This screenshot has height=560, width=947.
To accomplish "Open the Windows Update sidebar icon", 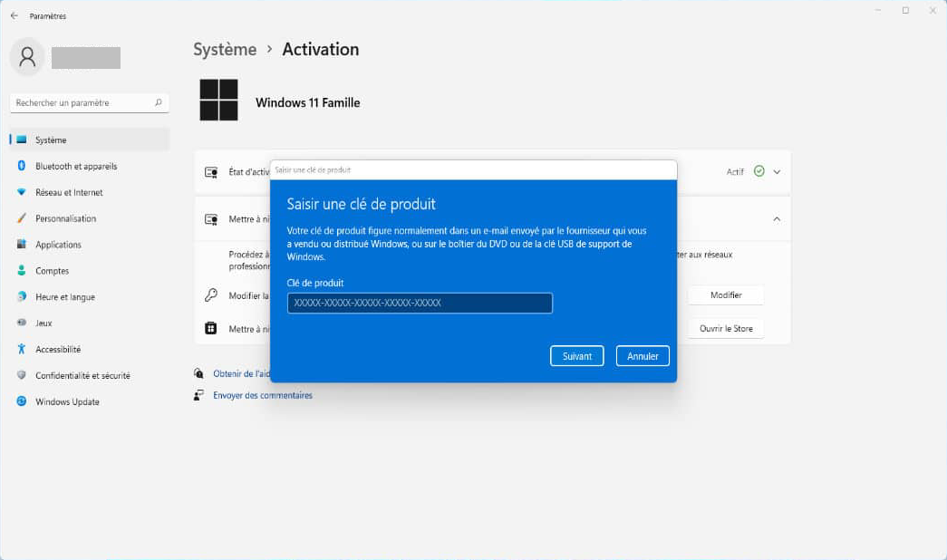I will 22,401.
